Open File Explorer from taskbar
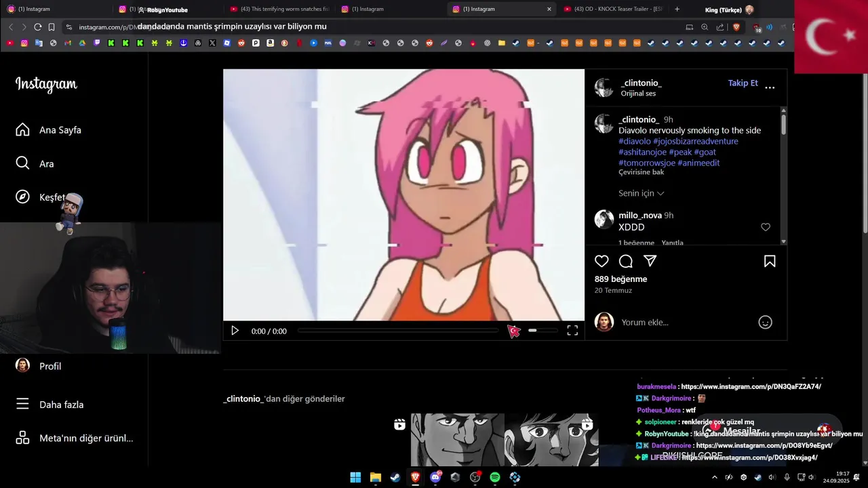This screenshot has height=488, width=868. pos(375,477)
